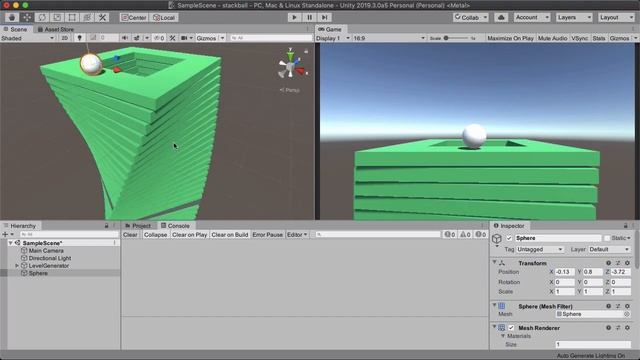640x360 pixels.
Task: Open Mesh Filter component gear menu
Action: click(x=627, y=306)
